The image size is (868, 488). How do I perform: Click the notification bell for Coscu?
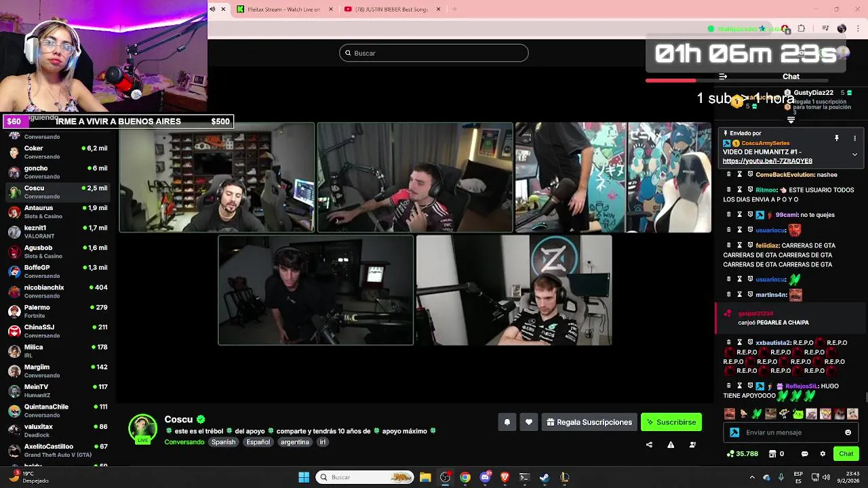pyautogui.click(x=507, y=422)
